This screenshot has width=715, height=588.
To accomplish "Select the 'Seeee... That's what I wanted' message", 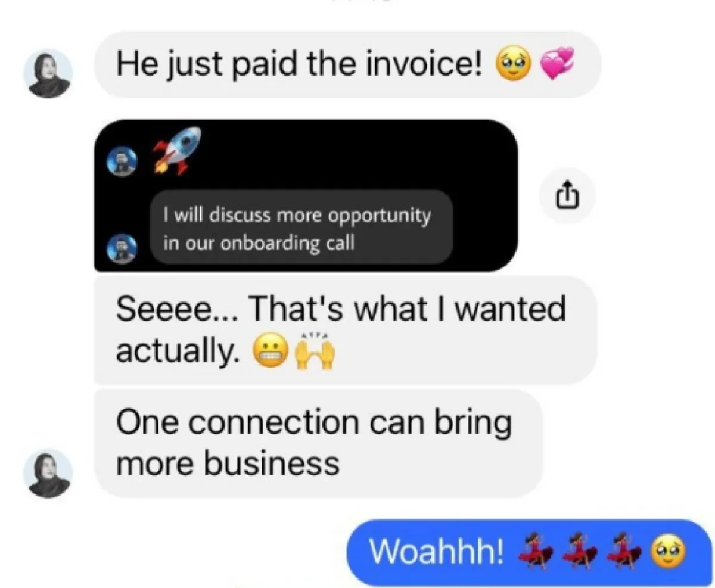I will [346, 331].
